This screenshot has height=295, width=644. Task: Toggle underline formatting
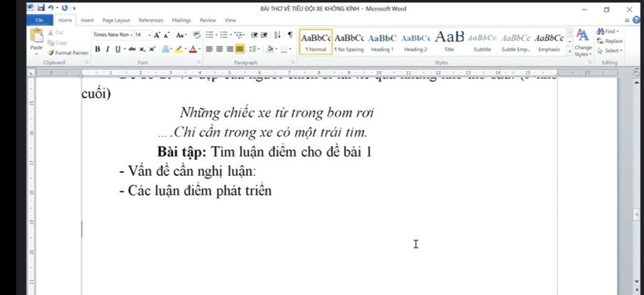(118, 49)
